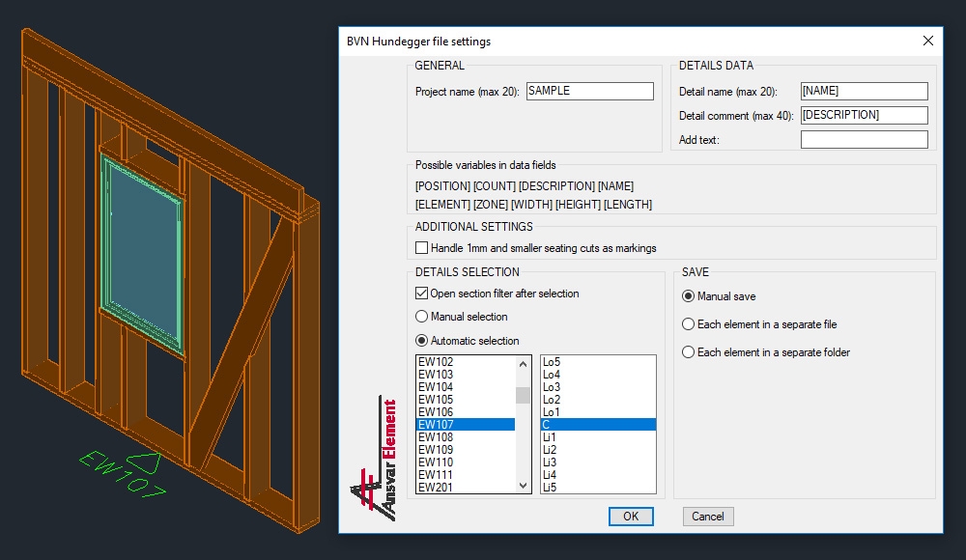Click the Cancel button
The height and width of the screenshot is (560, 966).
pyautogui.click(x=708, y=517)
